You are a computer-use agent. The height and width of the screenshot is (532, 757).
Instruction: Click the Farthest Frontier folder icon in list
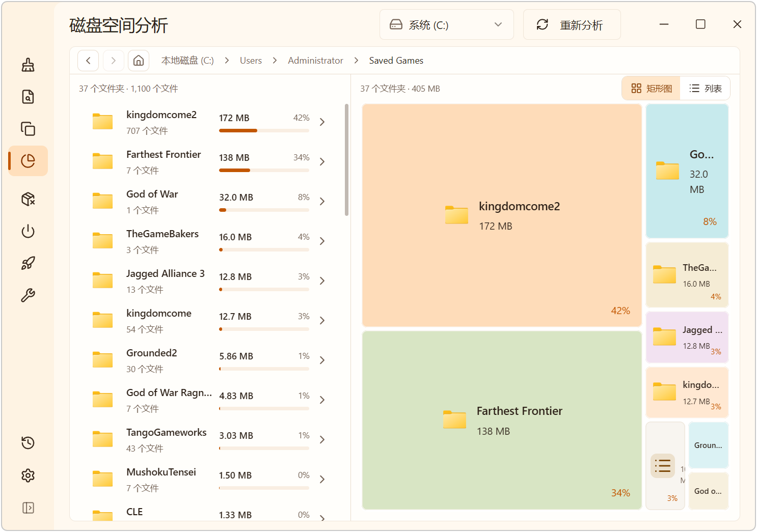[x=102, y=161]
